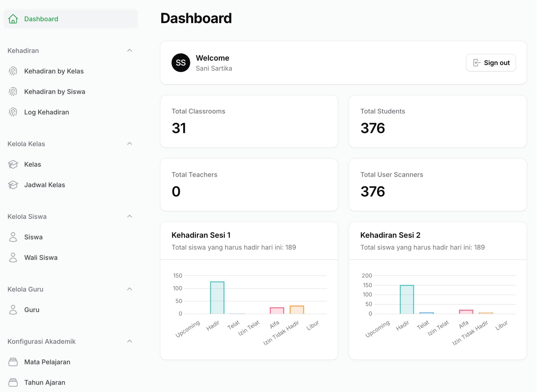
Task: Select the Kelas graduation cap icon
Action: click(13, 164)
